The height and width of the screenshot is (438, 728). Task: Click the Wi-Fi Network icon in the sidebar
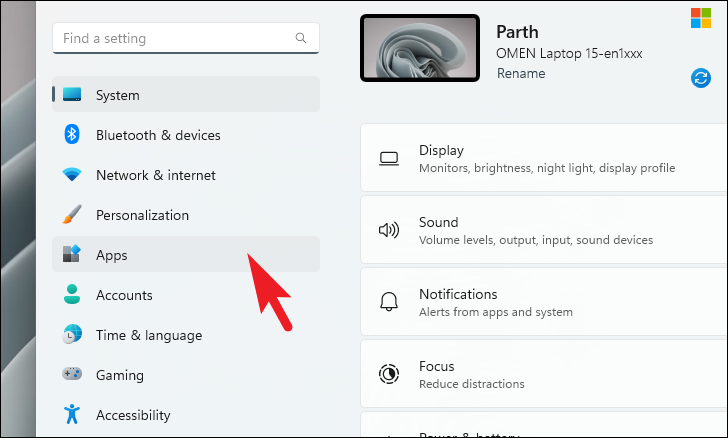[x=72, y=175]
